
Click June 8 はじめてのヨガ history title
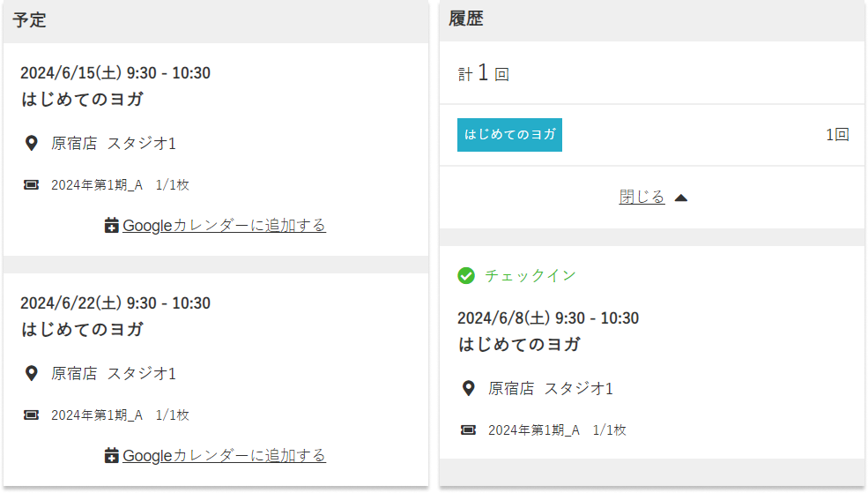point(520,345)
